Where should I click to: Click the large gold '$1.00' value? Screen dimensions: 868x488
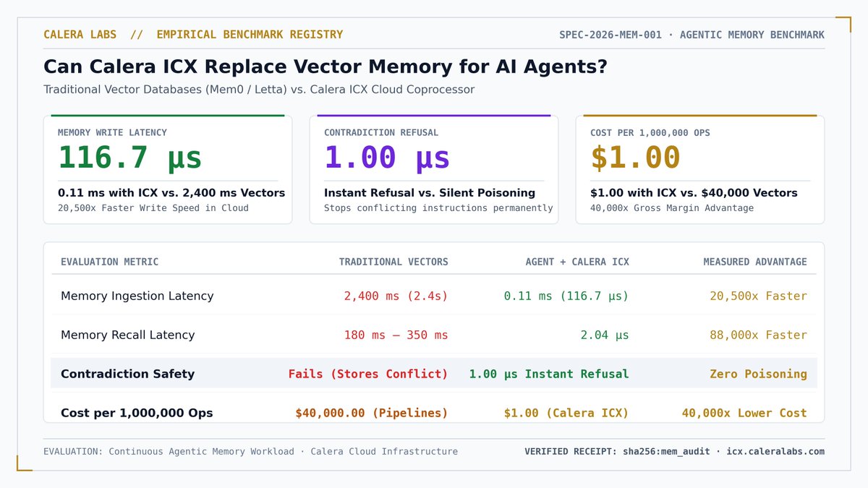(635, 158)
